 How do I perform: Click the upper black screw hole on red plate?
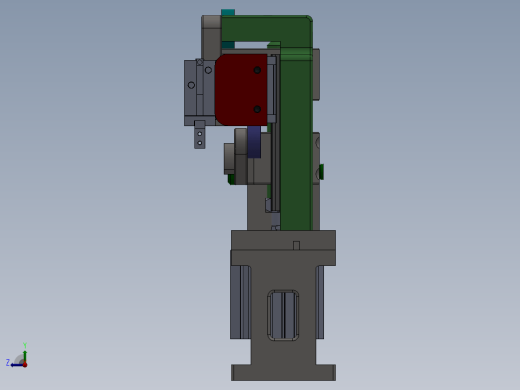[x=257, y=70]
